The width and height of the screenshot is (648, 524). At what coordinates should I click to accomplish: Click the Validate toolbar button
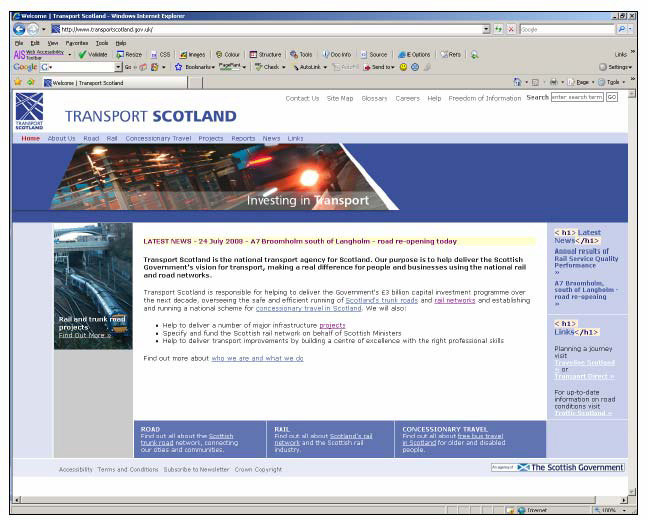tap(92, 54)
